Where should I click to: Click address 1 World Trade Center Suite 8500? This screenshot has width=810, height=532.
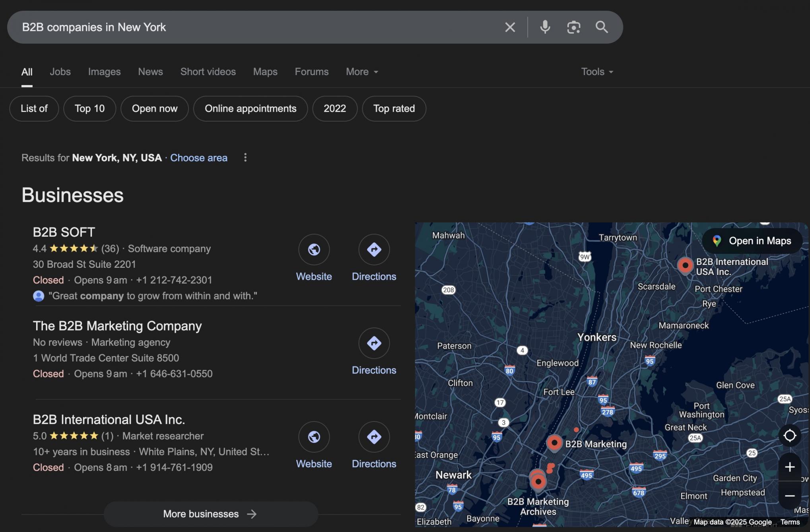106,358
